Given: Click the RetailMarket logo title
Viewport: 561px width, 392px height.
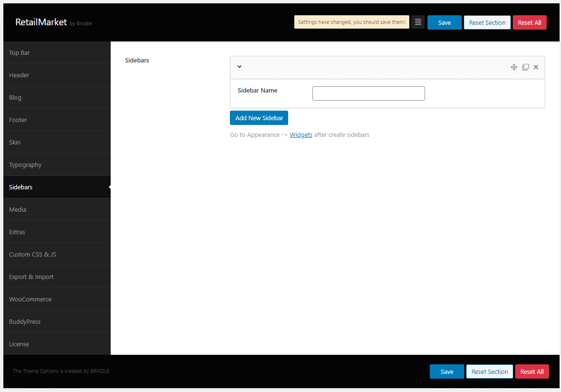Looking at the screenshot, I should (x=41, y=22).
